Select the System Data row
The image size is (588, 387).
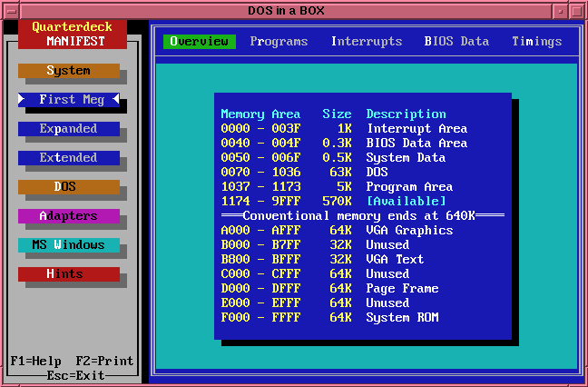pos(333,158)
